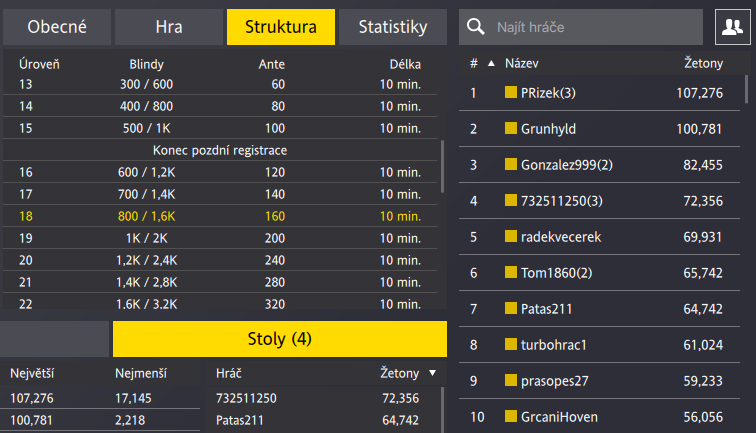Click the search magnifier icon
The height and width of the screenshot is (433, 756).
point(478,28)
